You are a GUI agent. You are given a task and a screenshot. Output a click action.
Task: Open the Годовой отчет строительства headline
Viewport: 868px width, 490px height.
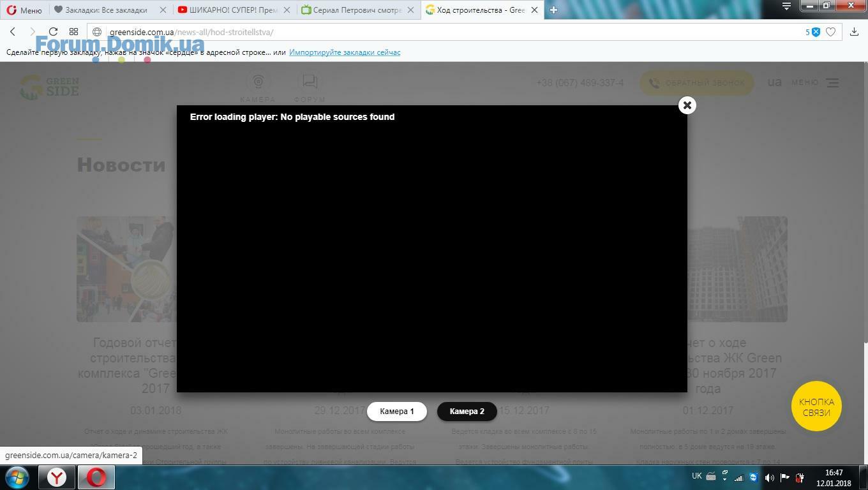coord(127,366)
